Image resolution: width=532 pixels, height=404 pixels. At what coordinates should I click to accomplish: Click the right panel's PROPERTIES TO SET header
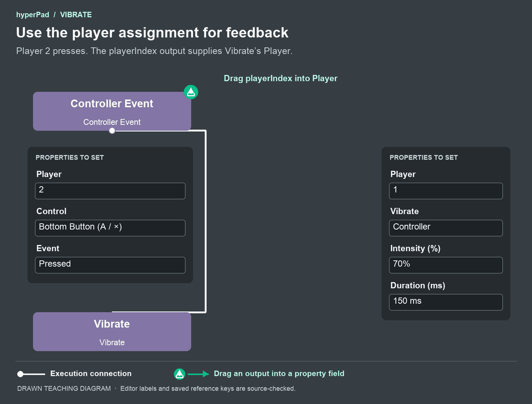pyautogui.click(x=424, y=157)
